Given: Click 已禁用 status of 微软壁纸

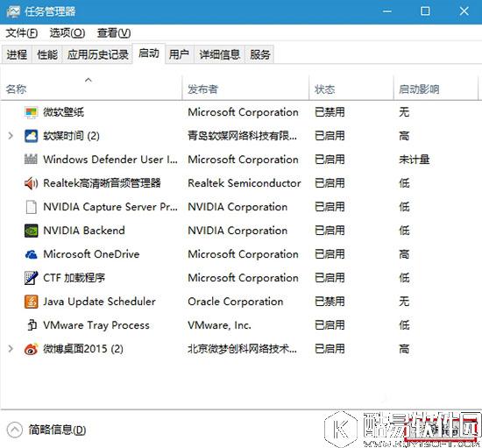Looking at the screenshot, I should pos(330,112).
